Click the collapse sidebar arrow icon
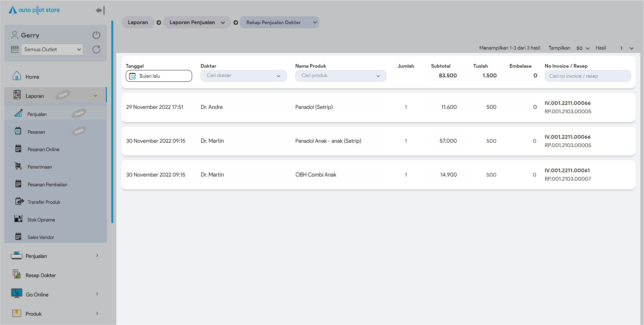The width and height of the screenshot is (644, 325). point(100,10)
